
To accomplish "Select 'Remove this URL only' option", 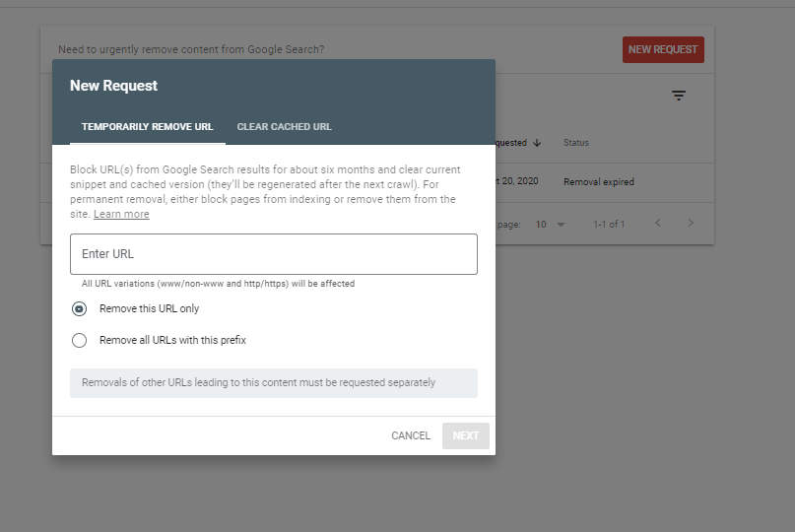I will coord(80,308).
